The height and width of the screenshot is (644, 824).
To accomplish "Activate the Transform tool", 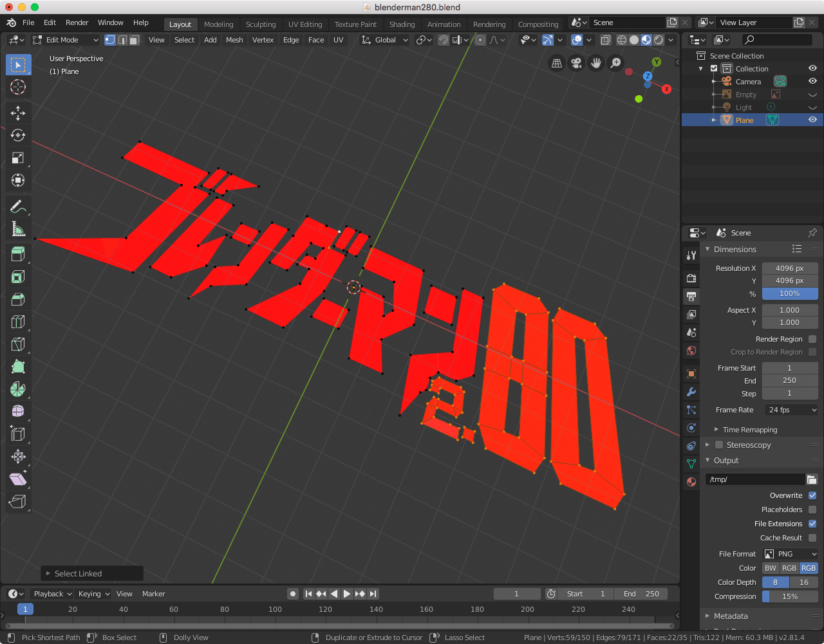I will pos(18,180).
